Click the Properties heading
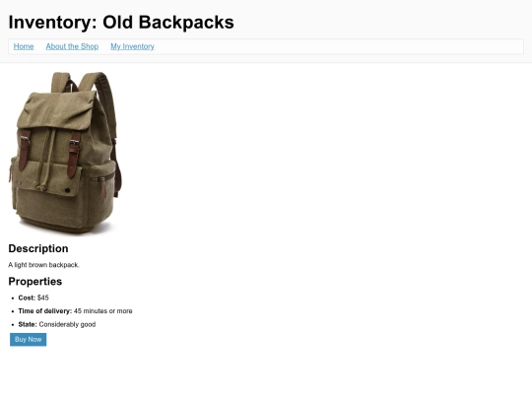 (35, 281)
